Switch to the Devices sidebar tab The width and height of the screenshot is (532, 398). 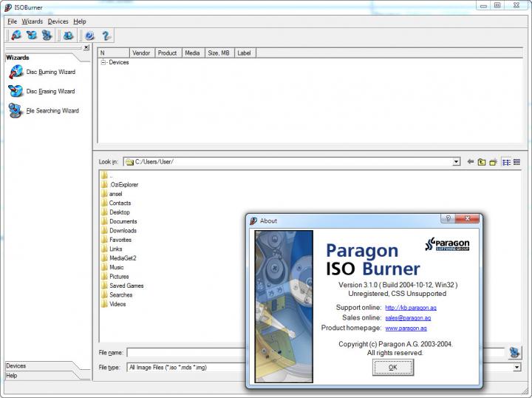click(x=16, y=365)
